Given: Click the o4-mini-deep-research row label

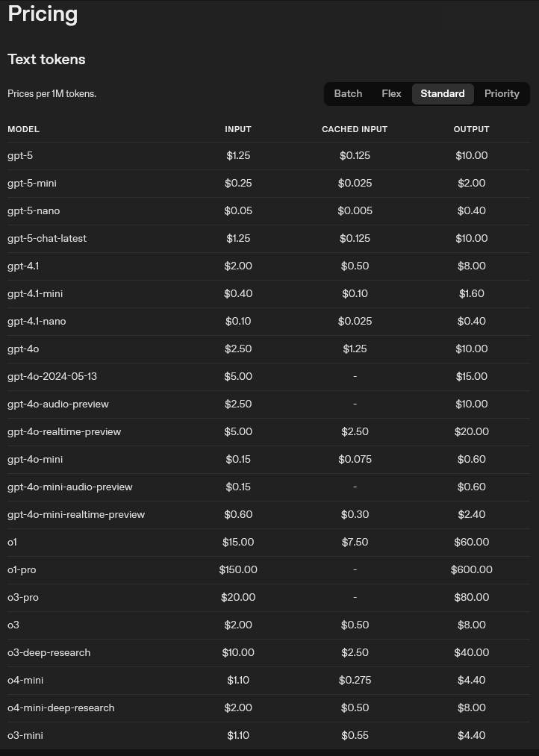Looking at the screenshot, I should (x=61, y=707).
